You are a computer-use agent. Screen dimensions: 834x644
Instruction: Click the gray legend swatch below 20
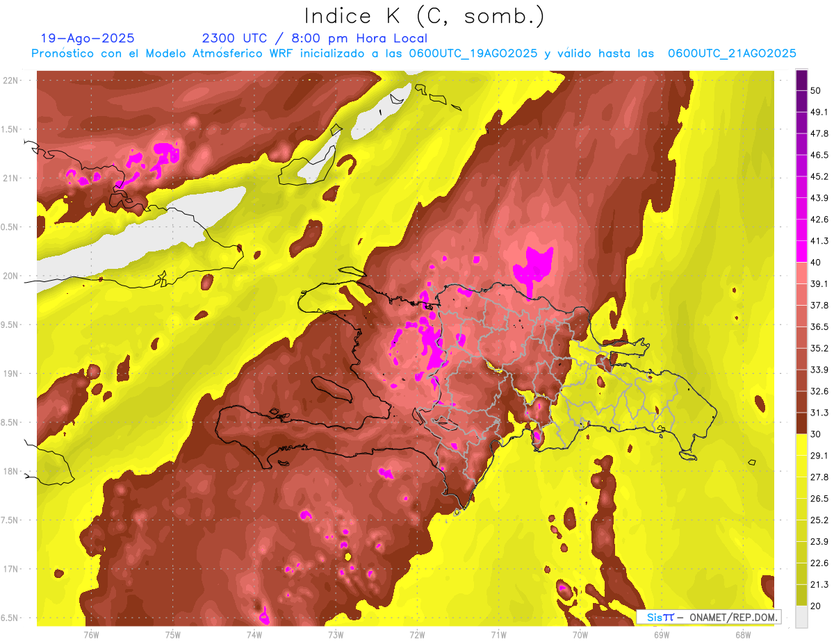[801, 617]
